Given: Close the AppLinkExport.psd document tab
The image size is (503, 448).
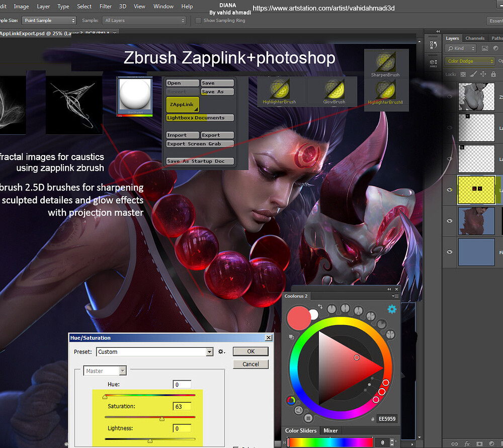Looking at the screenshot, I should click(x=115, y=33).
